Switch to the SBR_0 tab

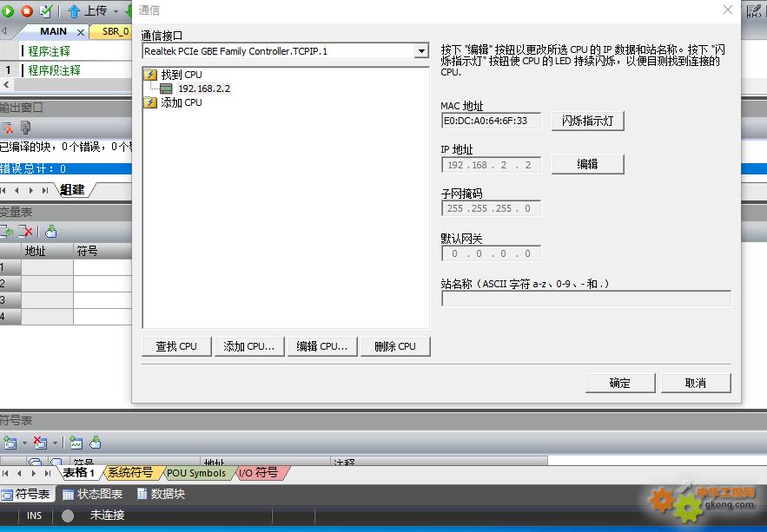[116, 31]
